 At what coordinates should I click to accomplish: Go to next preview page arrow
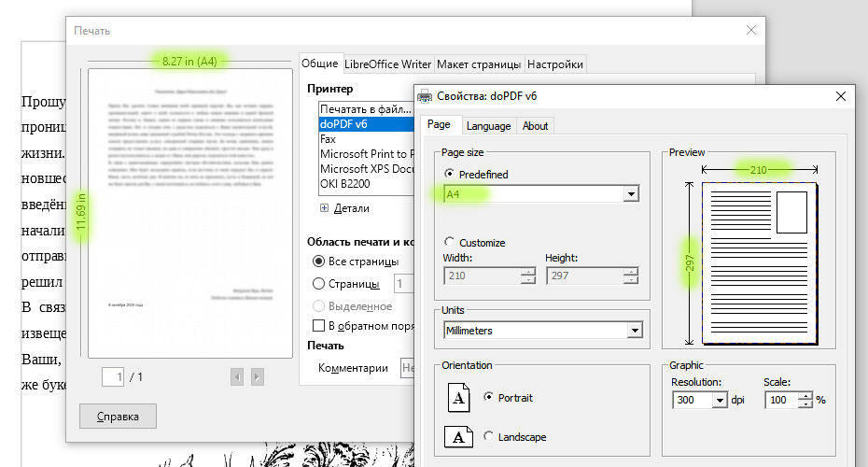(258, 376)
